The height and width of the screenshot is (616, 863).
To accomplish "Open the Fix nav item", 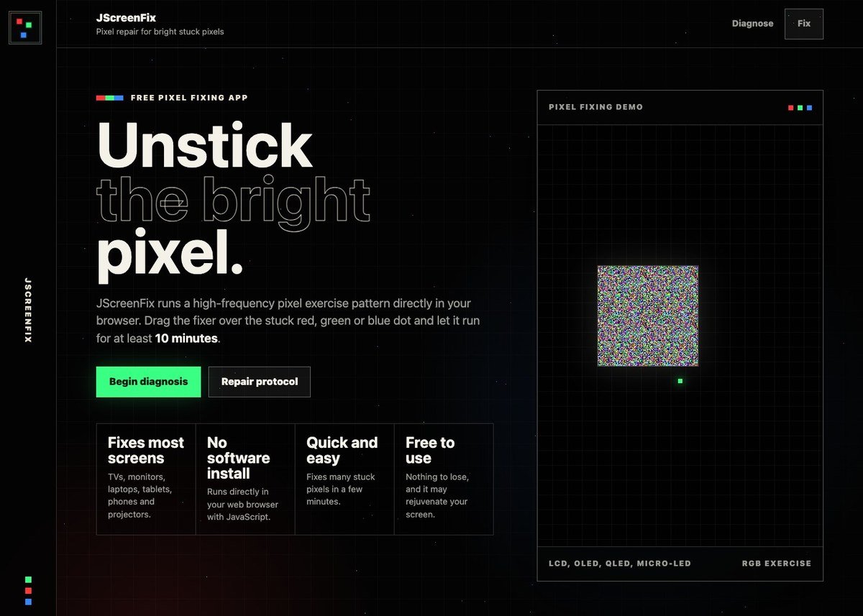I will (x=804, y=24).
